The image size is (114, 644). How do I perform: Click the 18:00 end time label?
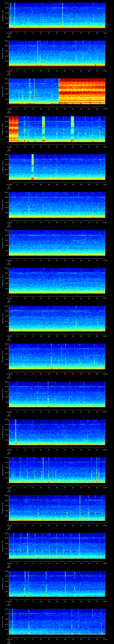(x=105, y=147)
